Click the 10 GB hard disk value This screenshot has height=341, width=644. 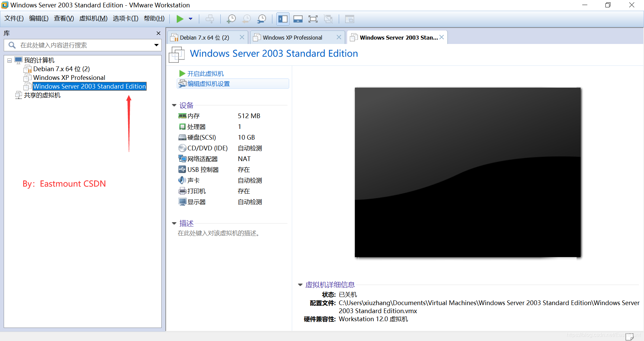pos(246,137)
